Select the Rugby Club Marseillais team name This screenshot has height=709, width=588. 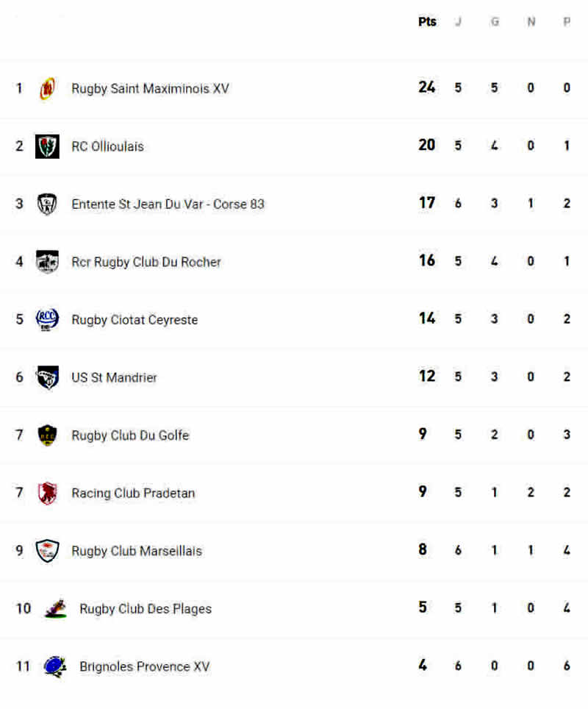[137, 551]
